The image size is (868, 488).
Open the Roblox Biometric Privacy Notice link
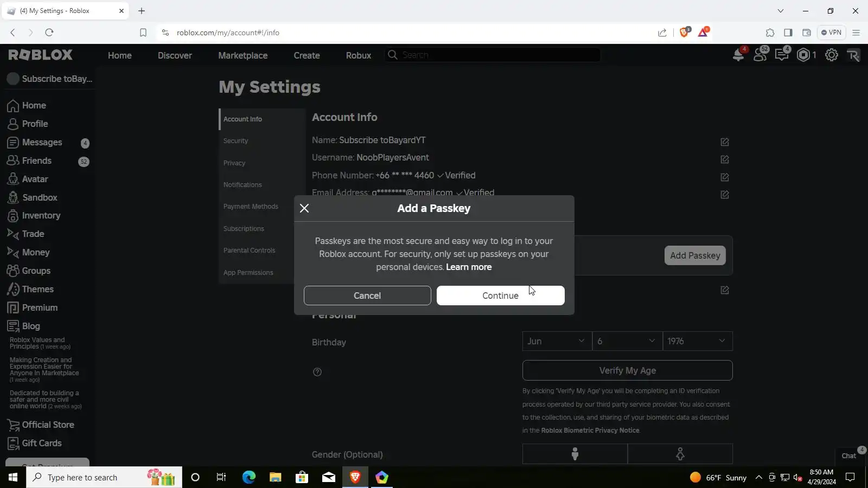[590, 431]
